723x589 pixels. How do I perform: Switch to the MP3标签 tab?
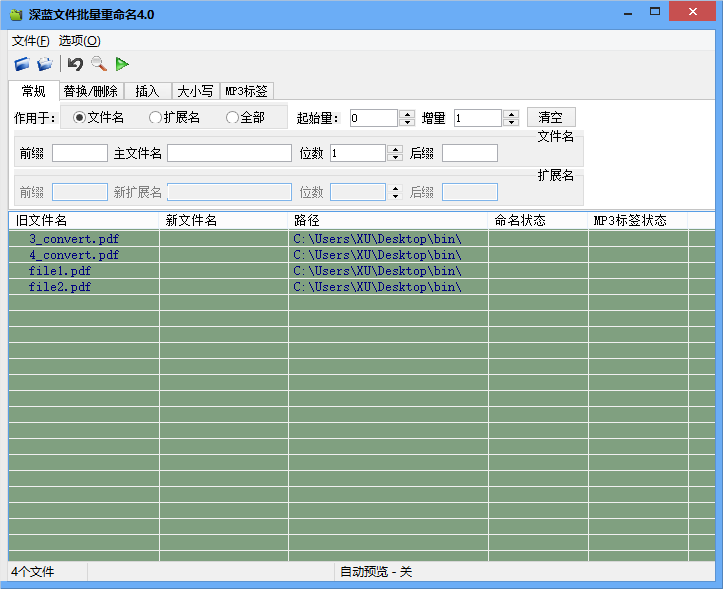246,91
